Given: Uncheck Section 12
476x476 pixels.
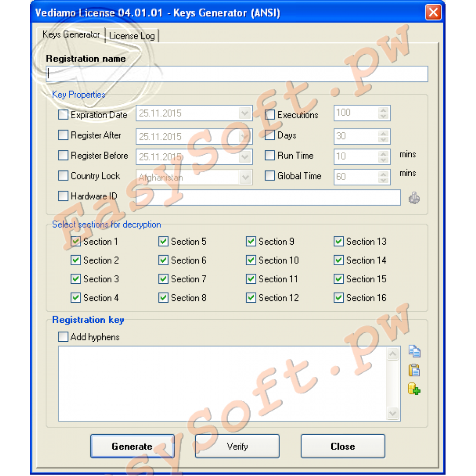Looking at the screenshot, I should [251, 298].
